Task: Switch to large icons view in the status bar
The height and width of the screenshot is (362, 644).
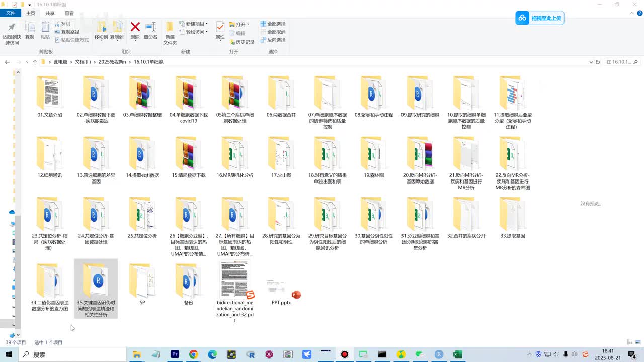Action: [x=637, y=342]
